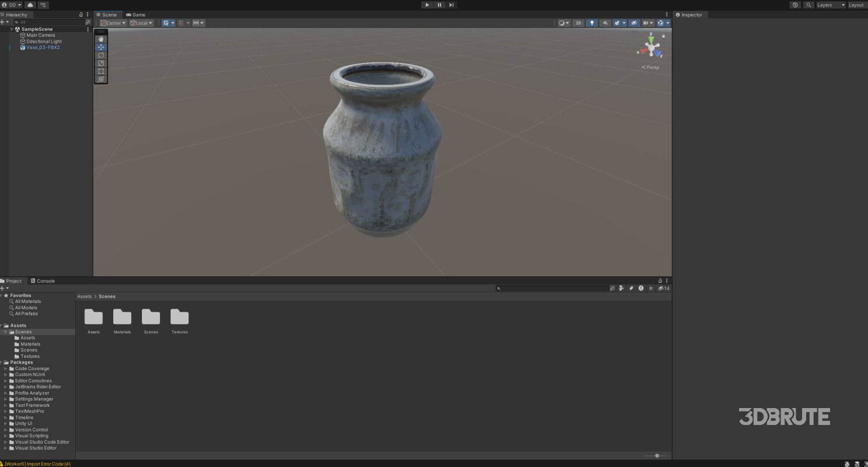
Task: Open the Console tab
Action: click(x=42, y=281)
